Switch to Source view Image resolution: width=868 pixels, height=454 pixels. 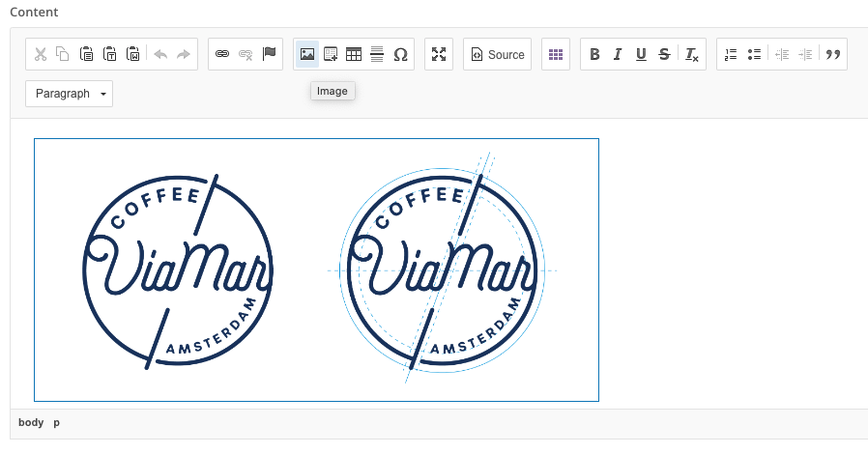[x=497, y=54]
